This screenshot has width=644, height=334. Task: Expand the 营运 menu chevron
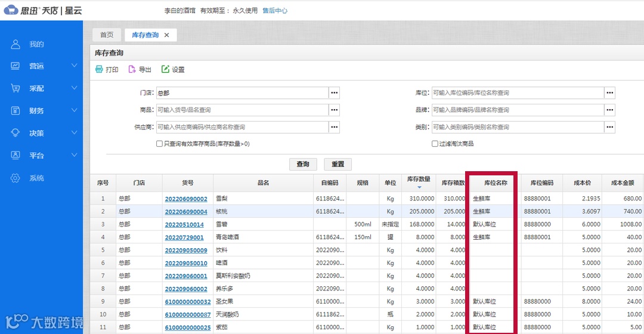click(x=75, y=66)
